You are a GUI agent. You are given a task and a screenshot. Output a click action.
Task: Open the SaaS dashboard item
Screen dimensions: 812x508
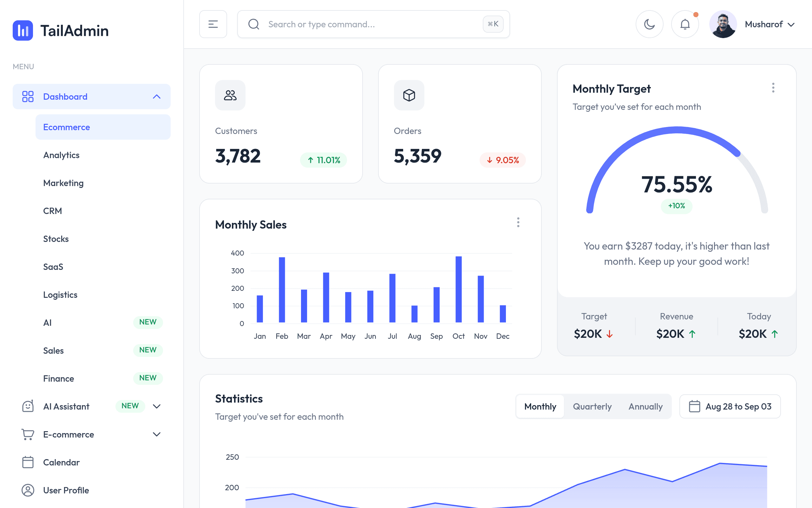pos(103,266)
